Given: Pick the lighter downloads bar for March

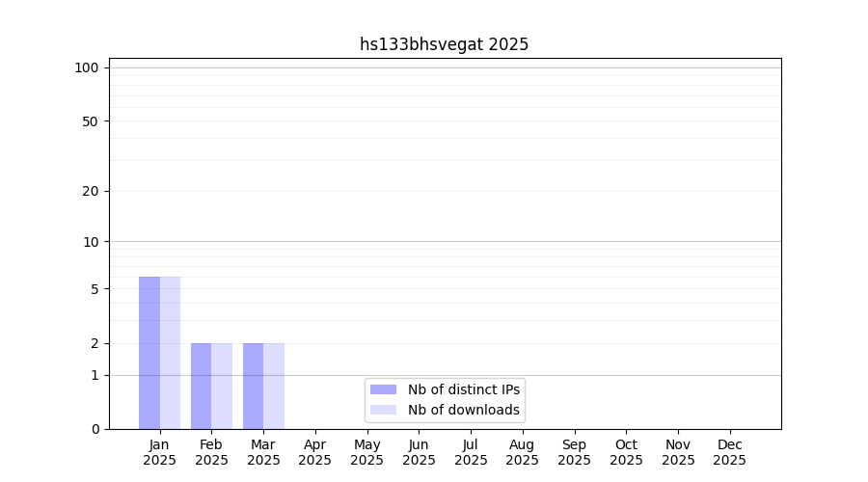Looking at the screenshot, I should pos(274,386).
